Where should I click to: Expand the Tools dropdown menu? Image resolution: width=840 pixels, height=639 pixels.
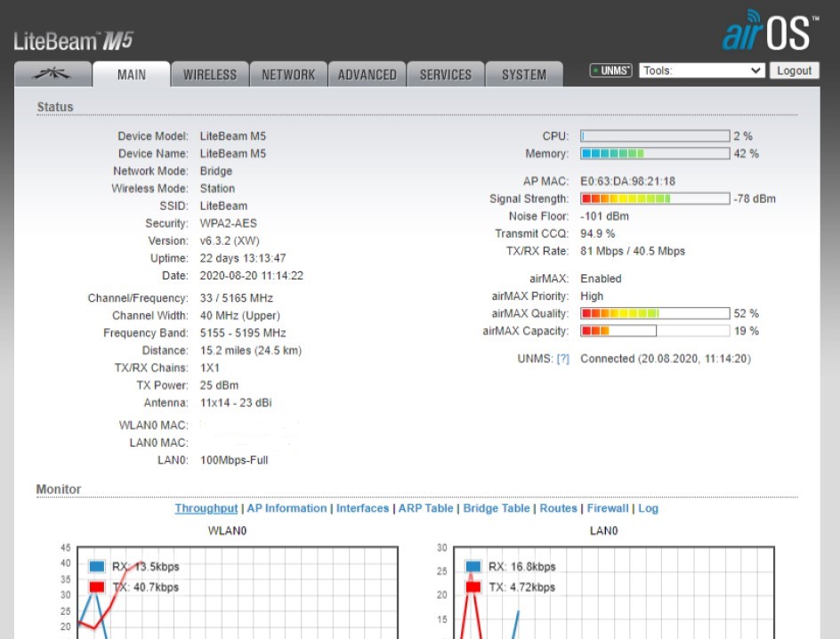[x=702, y=70]
